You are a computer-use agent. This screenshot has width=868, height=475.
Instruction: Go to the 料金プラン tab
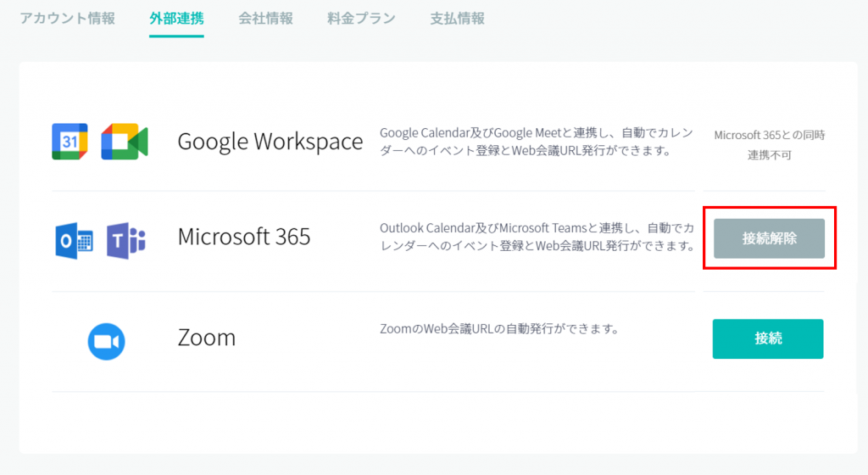point(361,19)
